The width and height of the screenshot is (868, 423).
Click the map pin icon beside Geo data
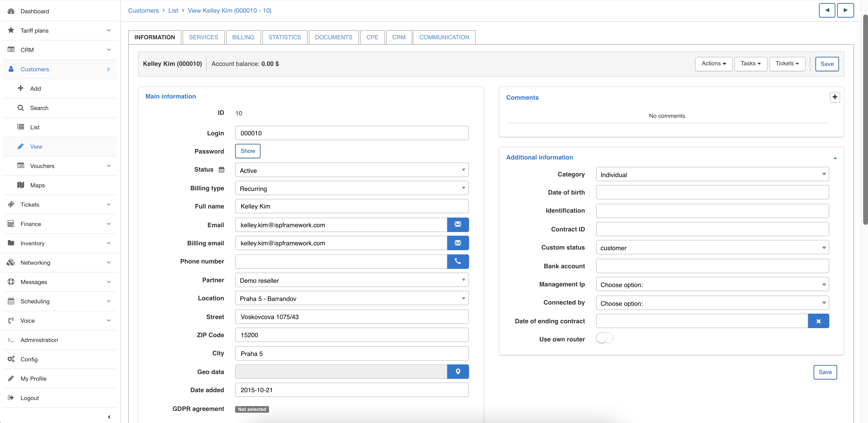[458, 371]
